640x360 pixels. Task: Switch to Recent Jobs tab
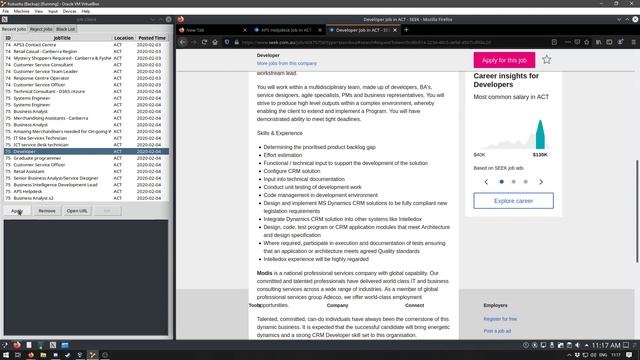point(14,29)
